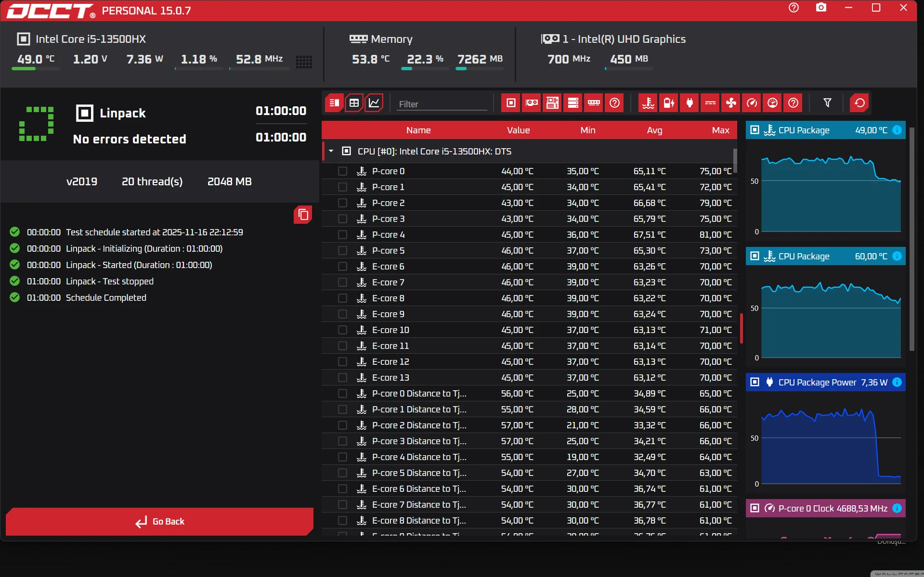The image size is (924, 577).
Task: Click the E-core 10 sensor row name
Action: pos(390,330)
